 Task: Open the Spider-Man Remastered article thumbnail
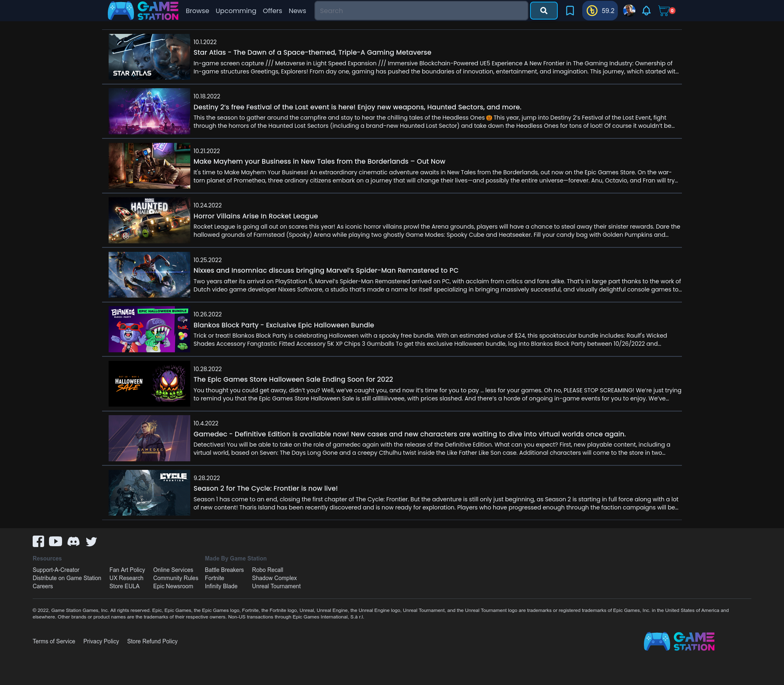click(149, 275)
